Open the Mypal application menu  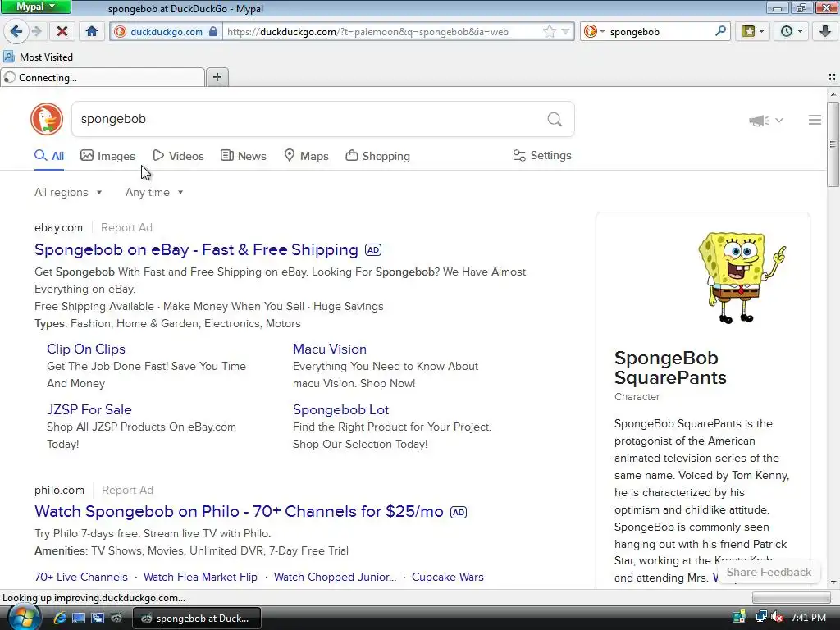[x=36, y=7]
